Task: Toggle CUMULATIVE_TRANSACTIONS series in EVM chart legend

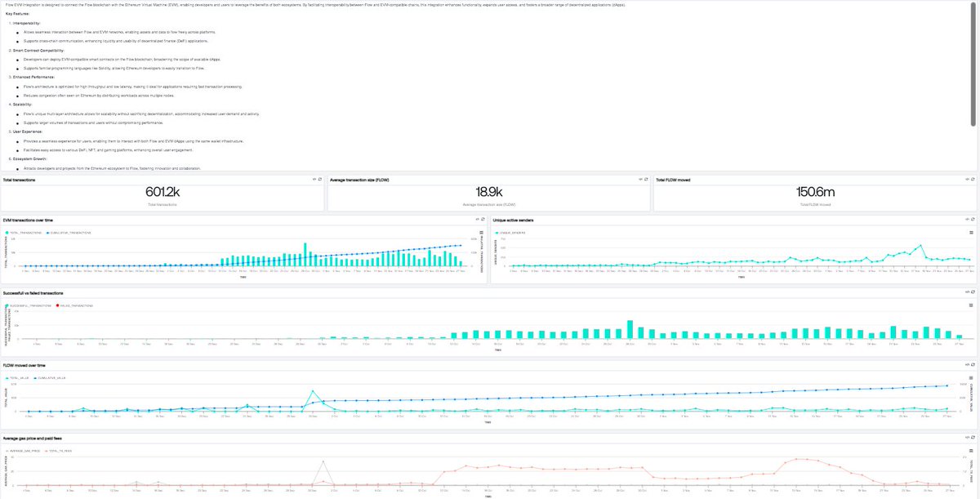Action: coord(67,232)
